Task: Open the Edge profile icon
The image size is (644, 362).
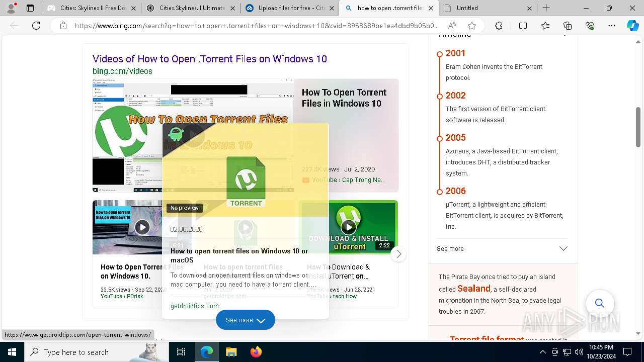Action: point(11,8)
